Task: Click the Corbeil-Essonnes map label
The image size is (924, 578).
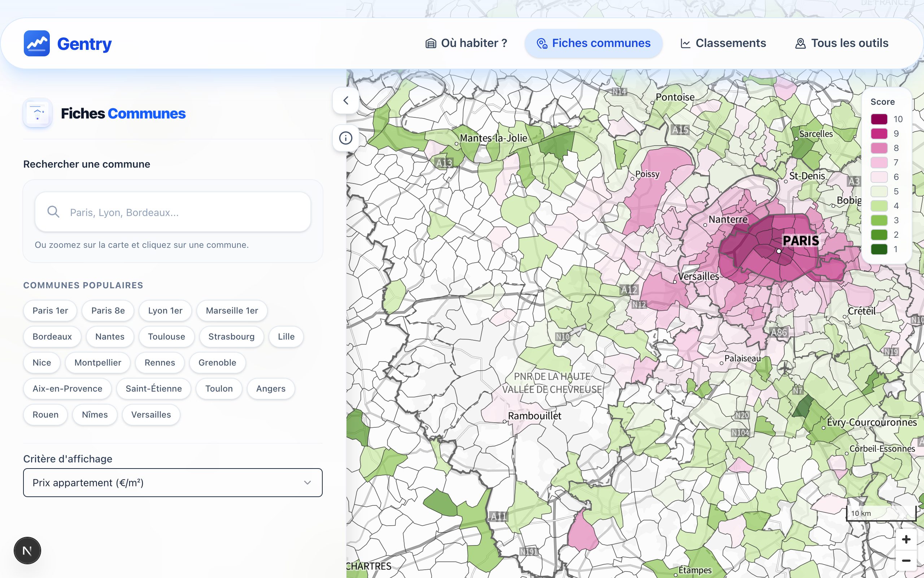Action: pyautogui.click(x=882, y=449)
